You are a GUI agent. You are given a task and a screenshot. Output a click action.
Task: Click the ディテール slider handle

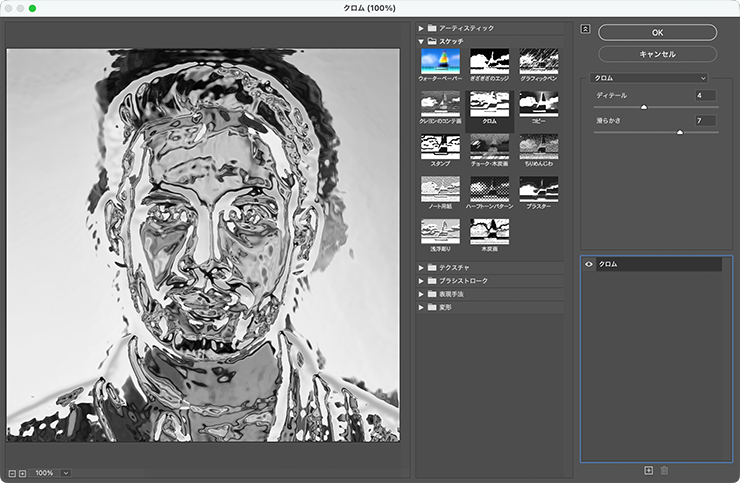coord(643,106)
